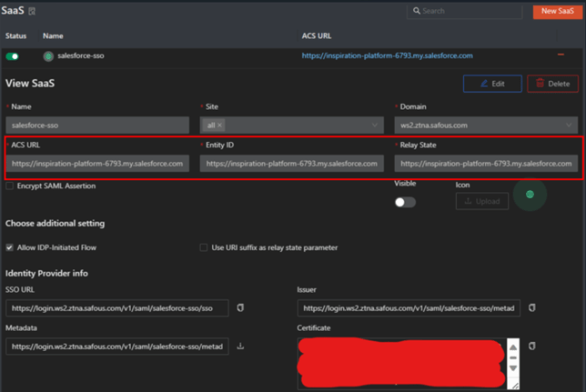This screenshot has width=586, height=392.
Task: Copy the SSO URL to clipboard
Action: pyautogui.click(x=240, y=308)
